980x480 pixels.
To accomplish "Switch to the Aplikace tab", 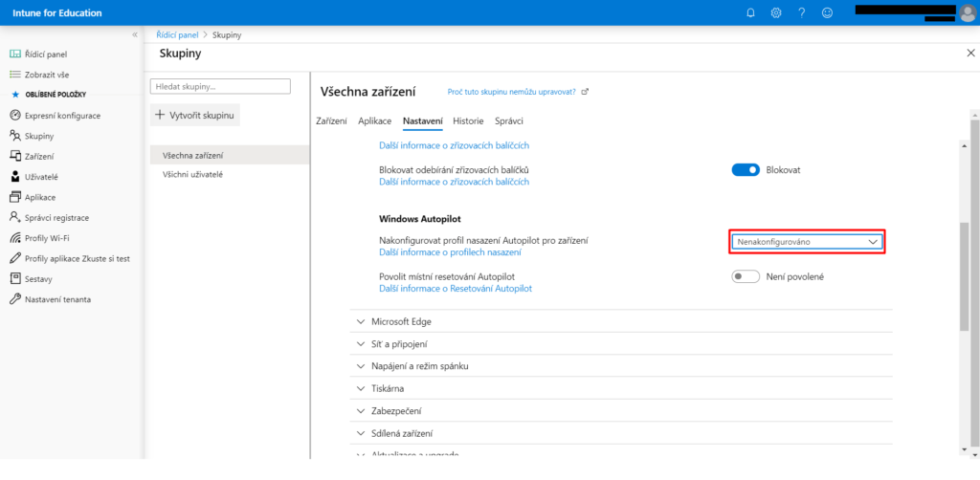I will click(x=374, y=121).
